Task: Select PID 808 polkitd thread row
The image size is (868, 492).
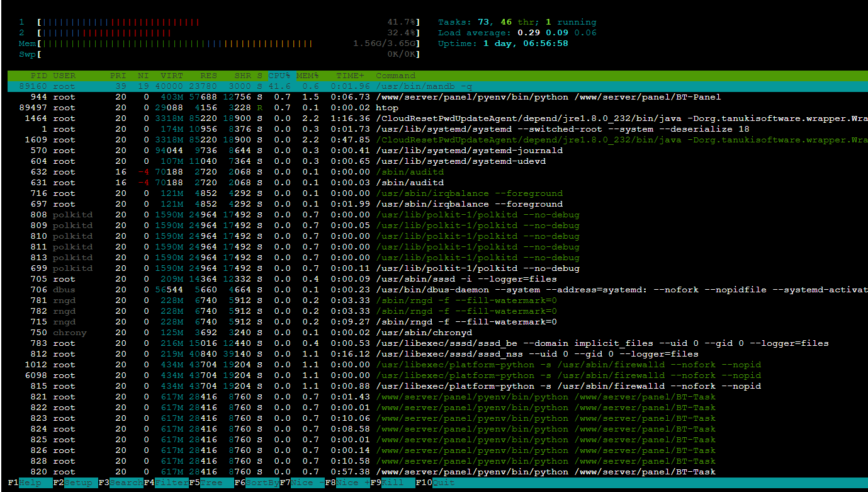Action: [x=437, y=215]
